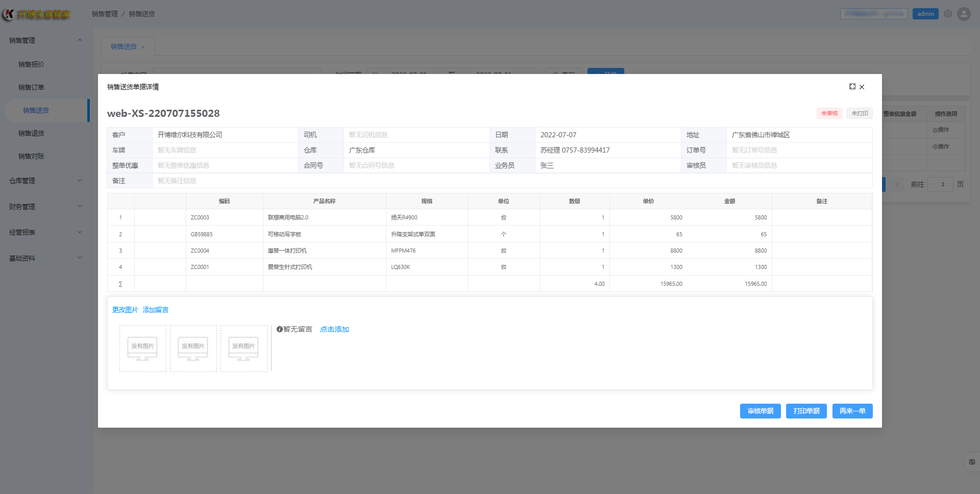Click the 金额 column header
The height and width of the screenshot is (494, 980).
729,201
